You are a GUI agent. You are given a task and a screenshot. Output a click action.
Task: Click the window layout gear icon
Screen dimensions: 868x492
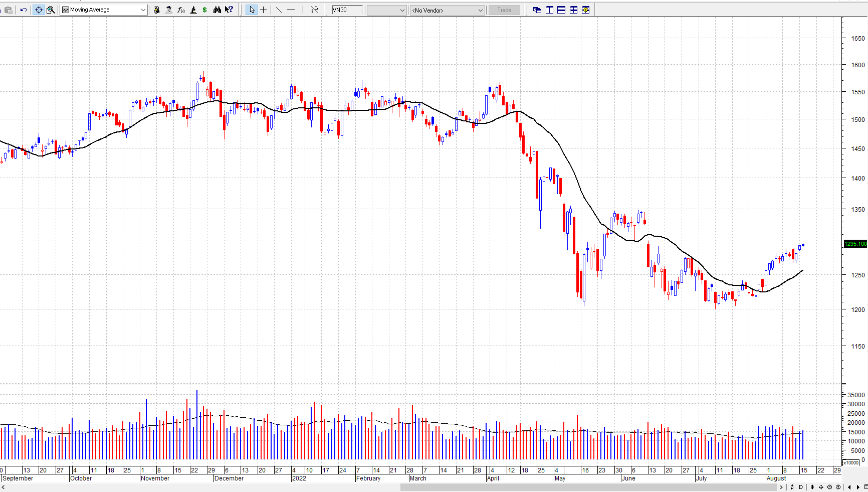coord(585,10)
